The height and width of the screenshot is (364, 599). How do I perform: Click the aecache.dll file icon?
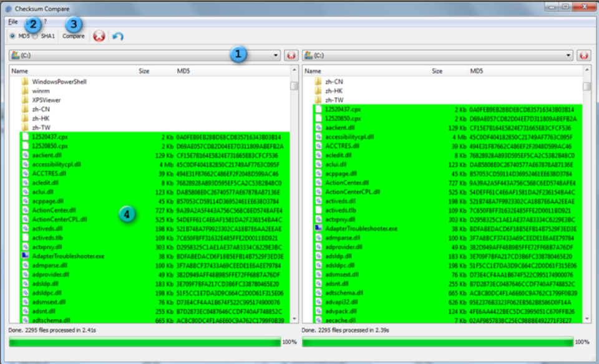(x=318, y=320)
